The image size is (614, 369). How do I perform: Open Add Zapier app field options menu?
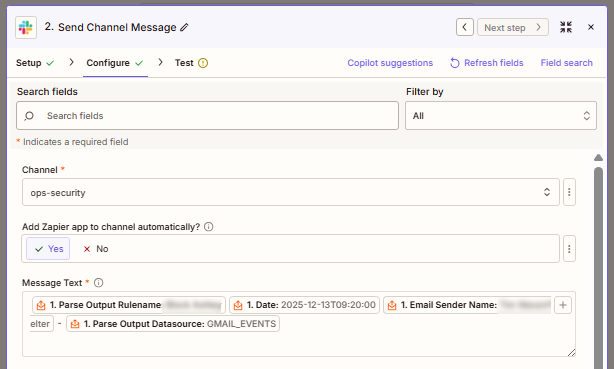[x=569, y=249]
